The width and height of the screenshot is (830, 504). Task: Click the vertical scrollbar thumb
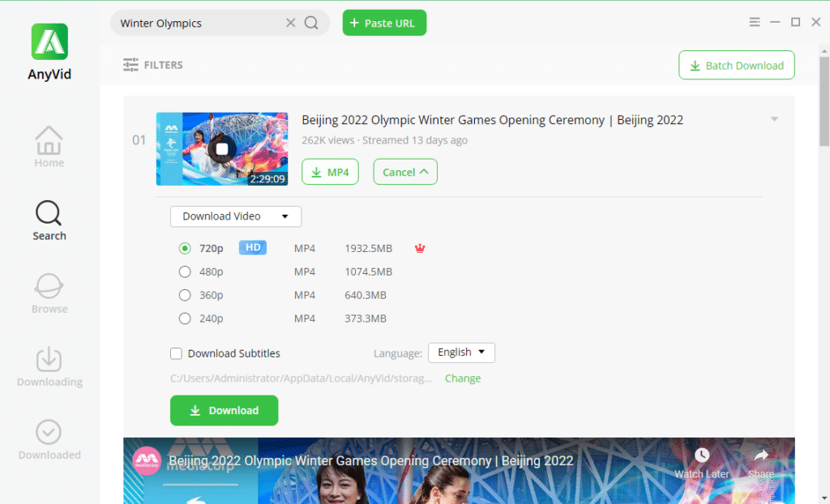coord(824,100)
